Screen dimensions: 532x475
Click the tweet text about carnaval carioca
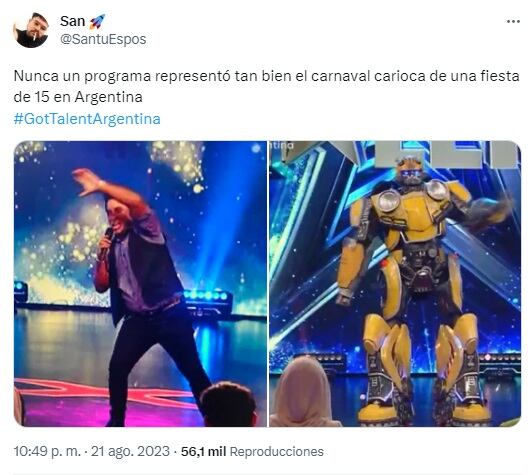pos(266,87)
